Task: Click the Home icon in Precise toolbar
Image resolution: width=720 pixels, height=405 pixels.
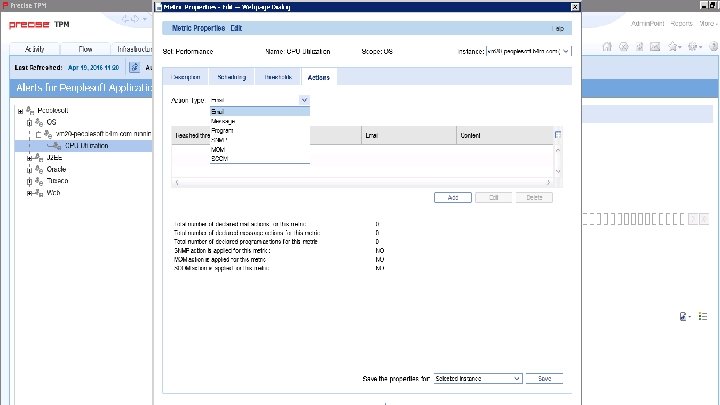Action: pos(607,46)
